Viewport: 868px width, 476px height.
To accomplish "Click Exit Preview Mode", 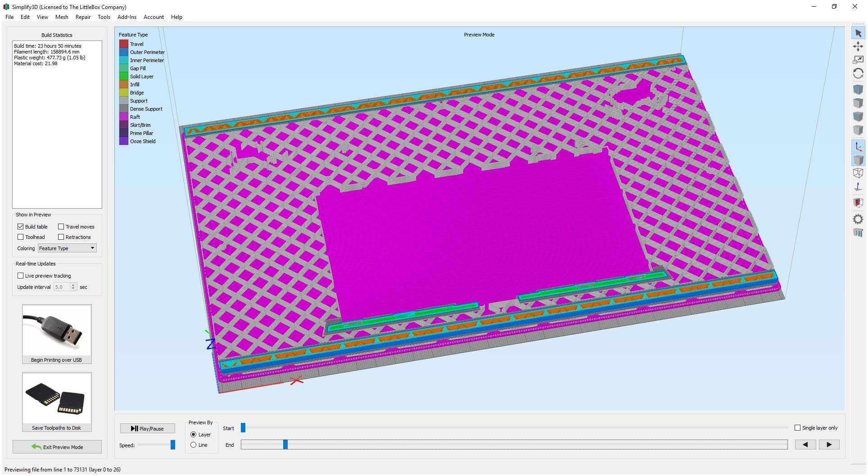I will pos(57,447).
